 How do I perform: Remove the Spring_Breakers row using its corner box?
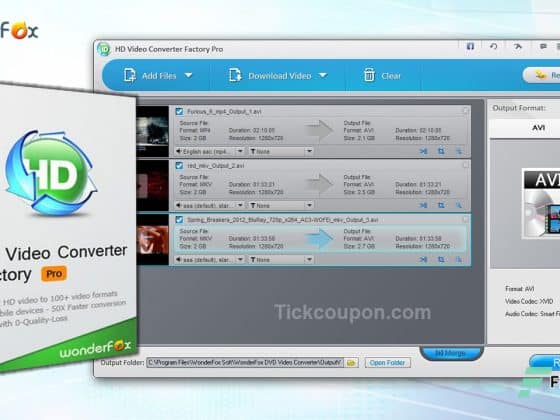tap(466, 219)
